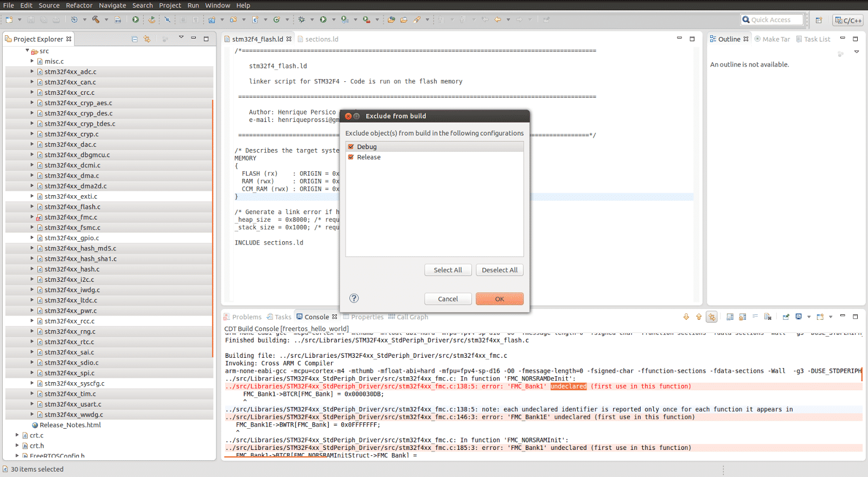This screenshot has height=477, width=868.
Task: Expand the misc.c tree node
Action: pyautogui.click(x=32, y=61)
